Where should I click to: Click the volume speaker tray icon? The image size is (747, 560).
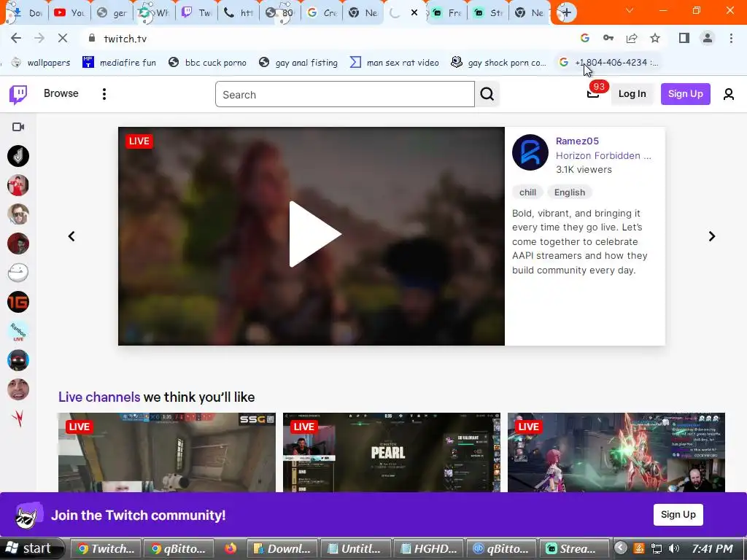[674, 548]
